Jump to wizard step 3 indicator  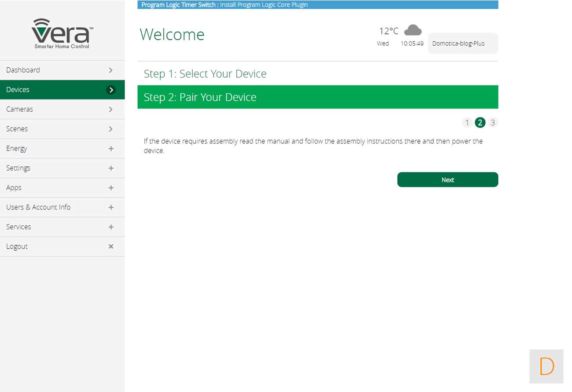click(x=493, y=123)
